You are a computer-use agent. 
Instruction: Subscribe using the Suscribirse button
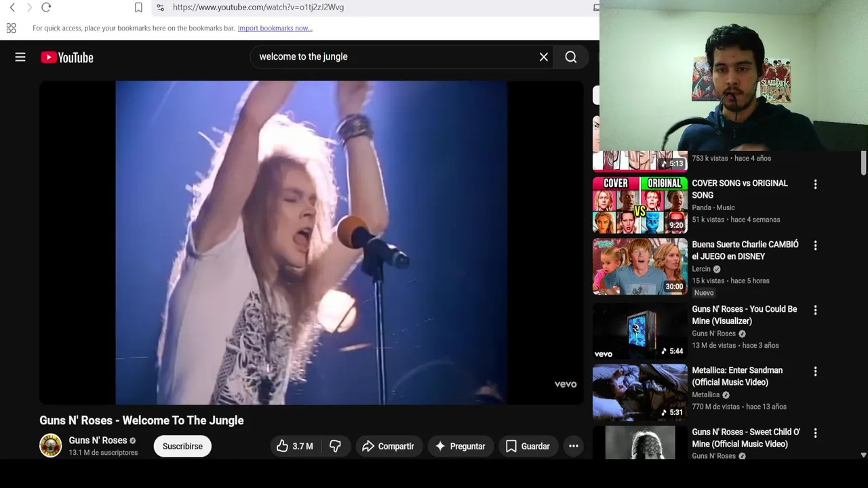pos(182,446)
